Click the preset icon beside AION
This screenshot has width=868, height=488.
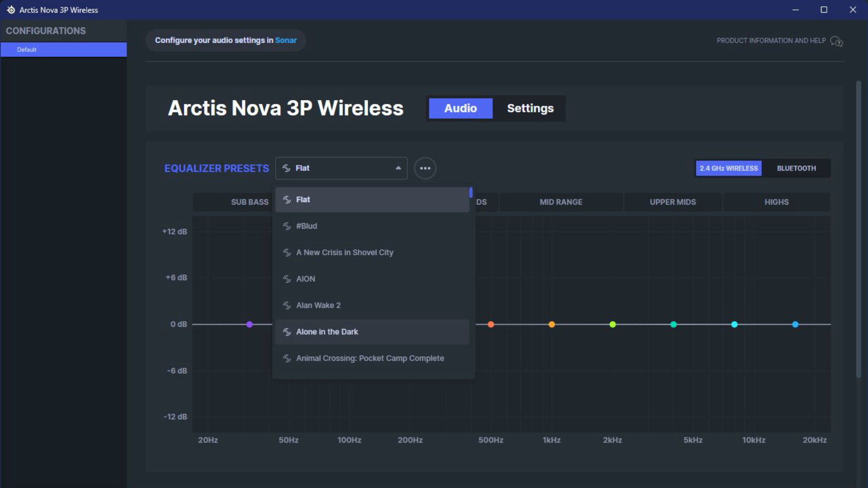(x=287, y=279)
